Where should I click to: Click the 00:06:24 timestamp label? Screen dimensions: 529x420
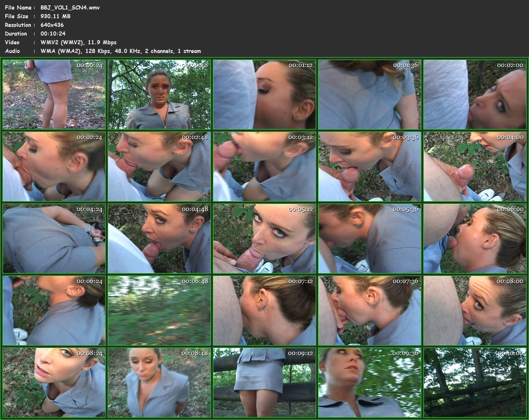point(89,281)
